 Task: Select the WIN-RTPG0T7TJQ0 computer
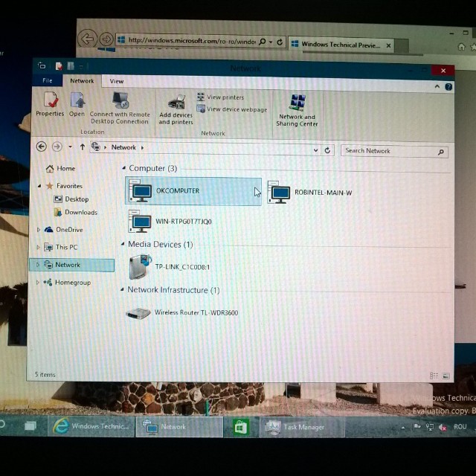(x=170, y=222)
